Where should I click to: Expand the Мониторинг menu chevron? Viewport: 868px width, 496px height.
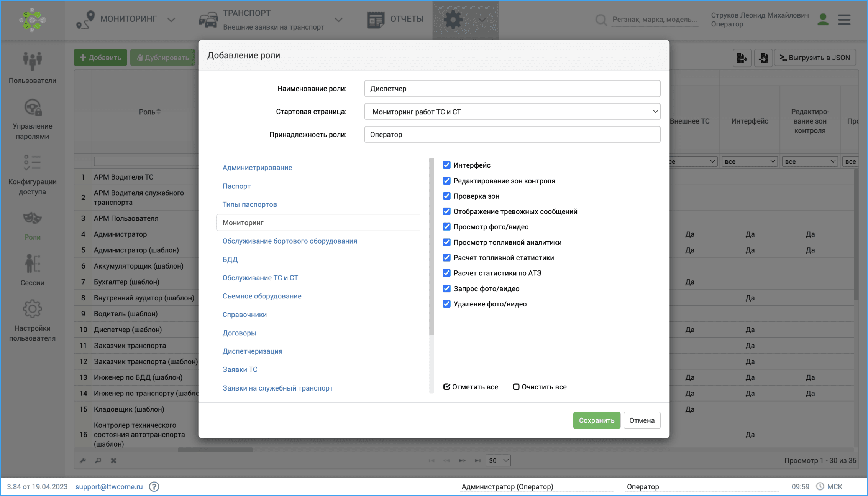[171, 20]
